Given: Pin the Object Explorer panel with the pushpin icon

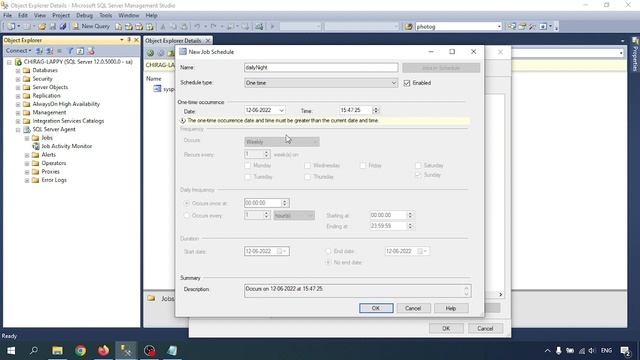Looking at the screenshot, I should [129, 40].
